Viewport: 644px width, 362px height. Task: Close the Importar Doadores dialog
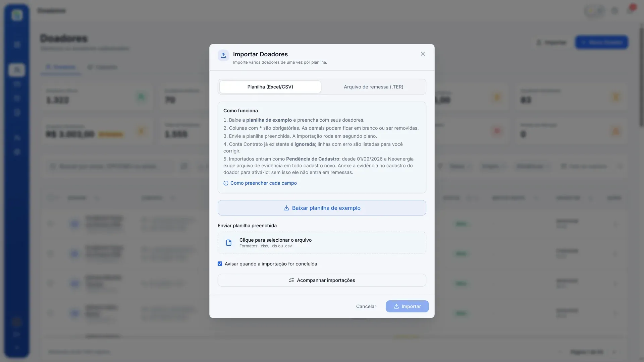423,54
